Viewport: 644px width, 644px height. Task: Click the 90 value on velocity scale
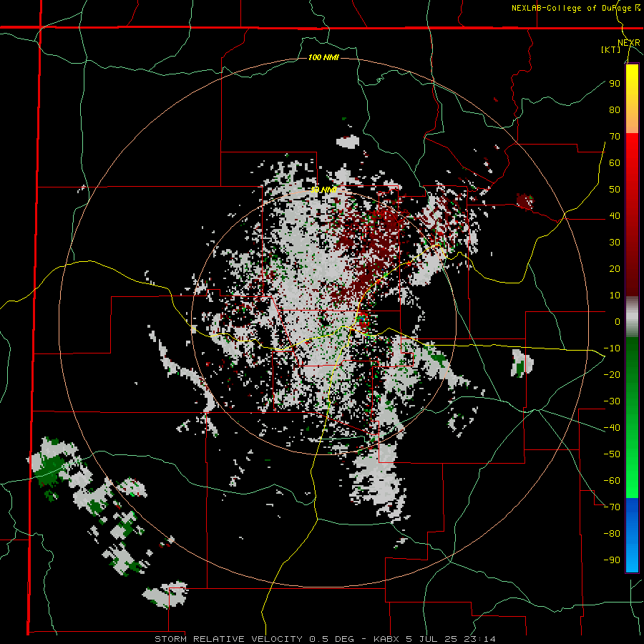click(615, 84)
